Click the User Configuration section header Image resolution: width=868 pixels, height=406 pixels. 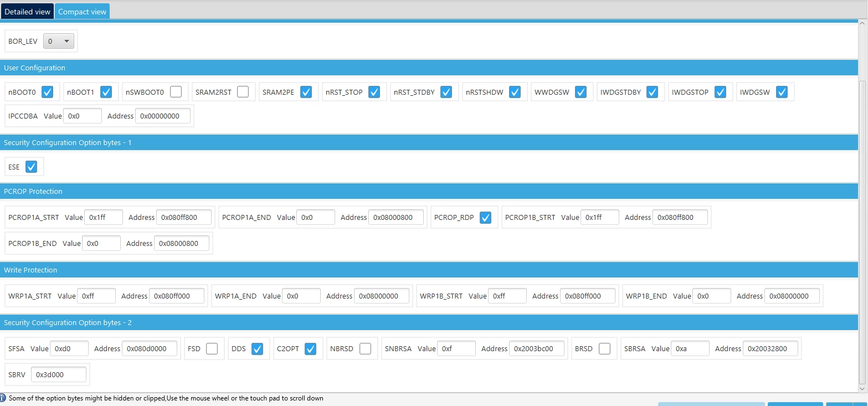(x=429, y=68)
